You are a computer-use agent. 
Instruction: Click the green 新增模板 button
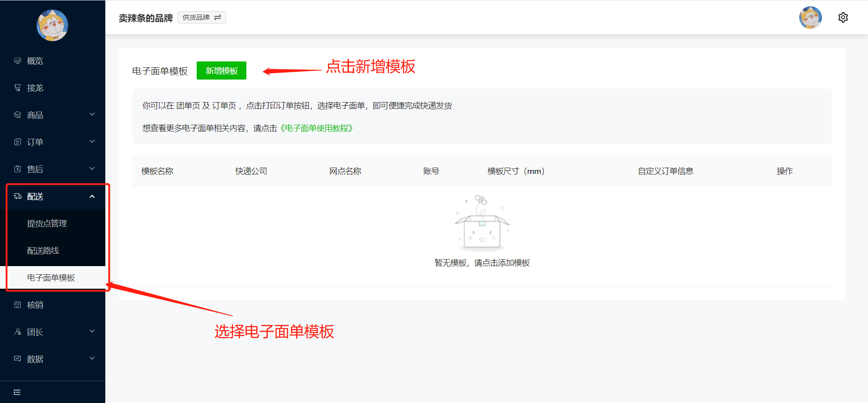[x=222, y=70]
